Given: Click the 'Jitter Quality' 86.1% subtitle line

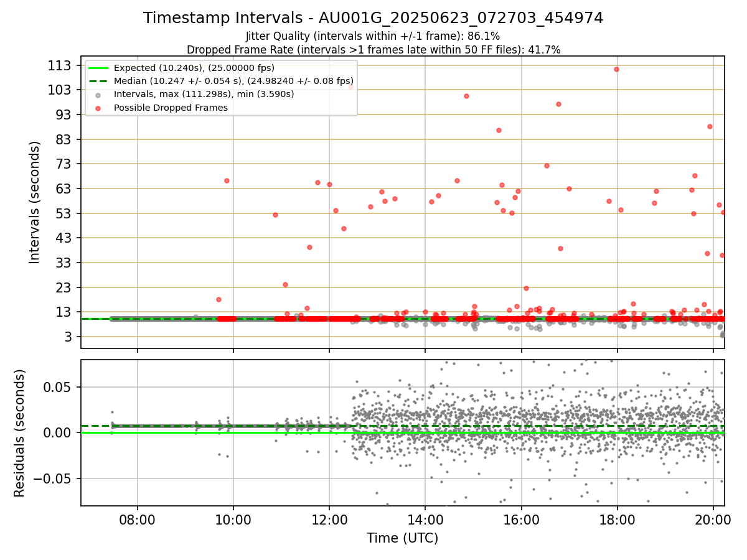Looking at the screenshot, I should (373, 36).
